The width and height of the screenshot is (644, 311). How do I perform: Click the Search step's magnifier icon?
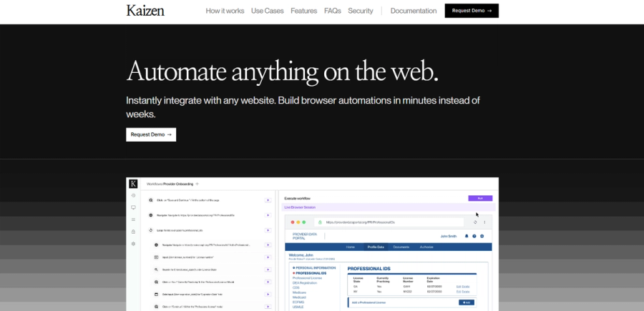[156, 270]
